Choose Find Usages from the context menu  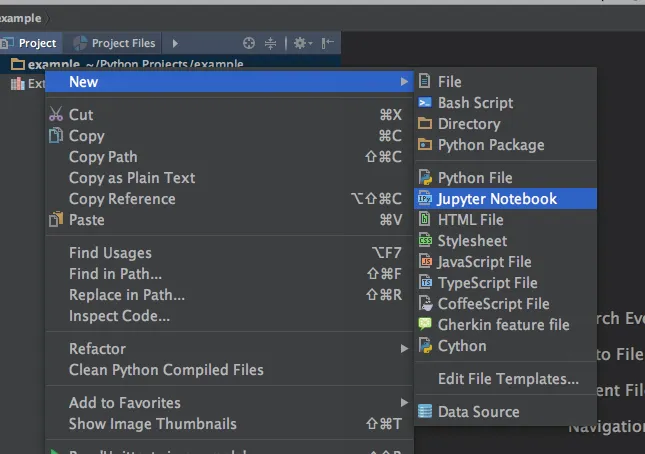(110, 253)
